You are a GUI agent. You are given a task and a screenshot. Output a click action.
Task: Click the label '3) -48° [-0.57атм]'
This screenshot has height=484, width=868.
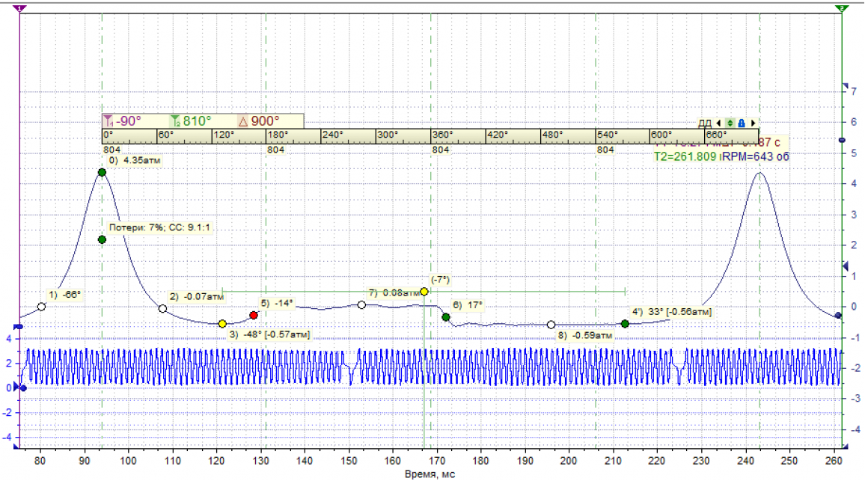point(269,334)
